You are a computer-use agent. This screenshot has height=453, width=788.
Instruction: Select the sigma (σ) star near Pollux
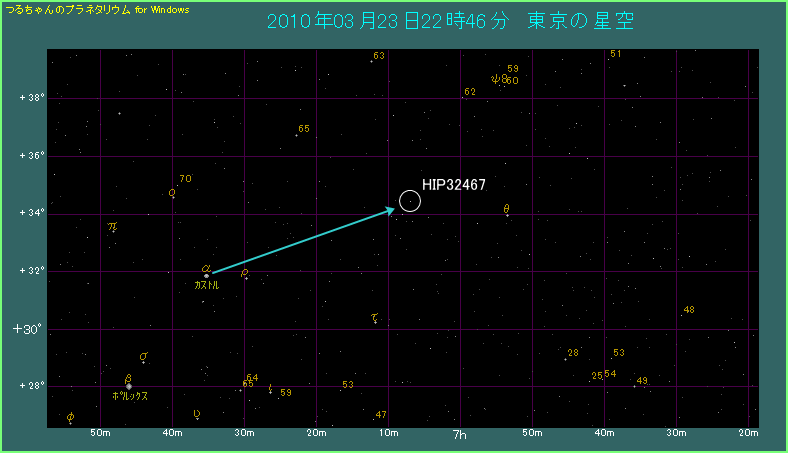143,357
